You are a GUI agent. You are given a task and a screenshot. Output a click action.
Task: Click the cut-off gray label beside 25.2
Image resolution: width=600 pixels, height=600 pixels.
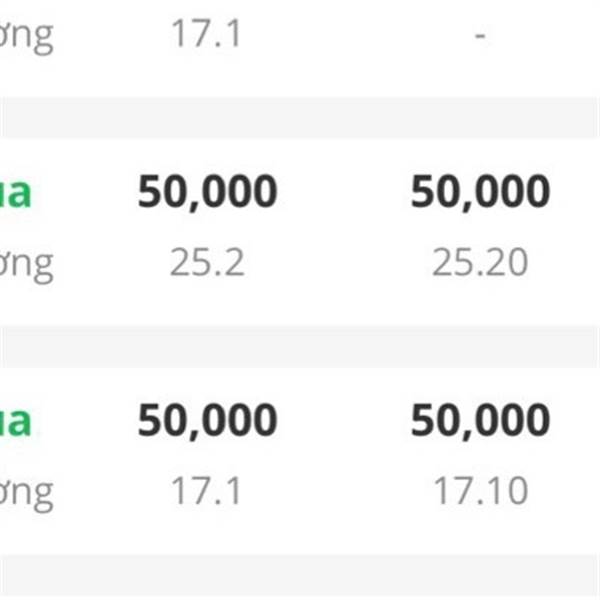(x=26, y=267)
